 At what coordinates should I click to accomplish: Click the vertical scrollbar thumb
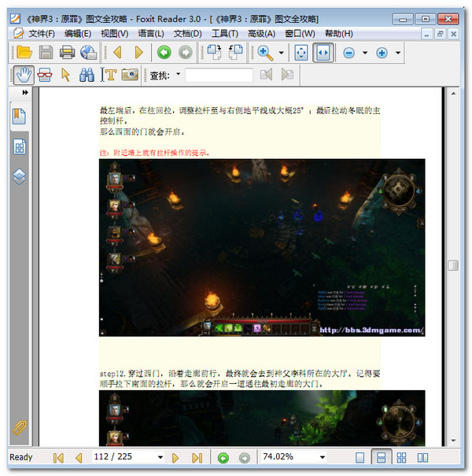point(453,266)
